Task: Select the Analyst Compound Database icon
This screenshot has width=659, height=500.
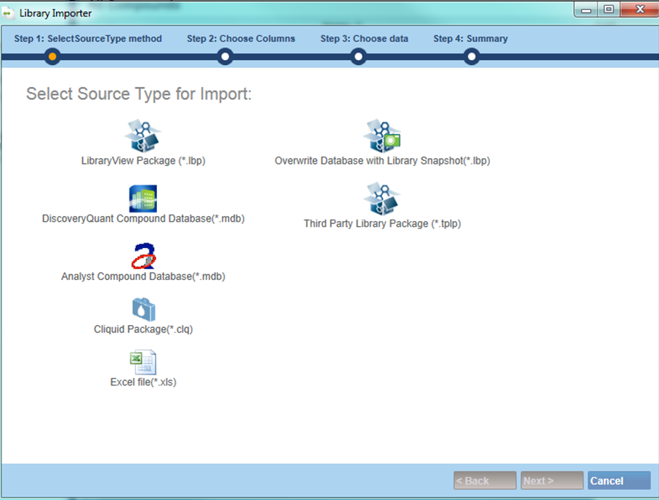Action: [x=143, y=256]
